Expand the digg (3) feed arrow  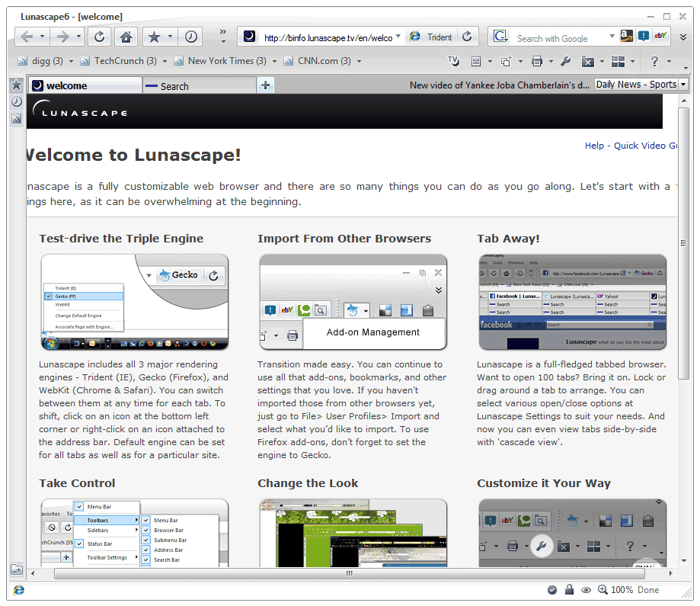(x=71, y=61)
